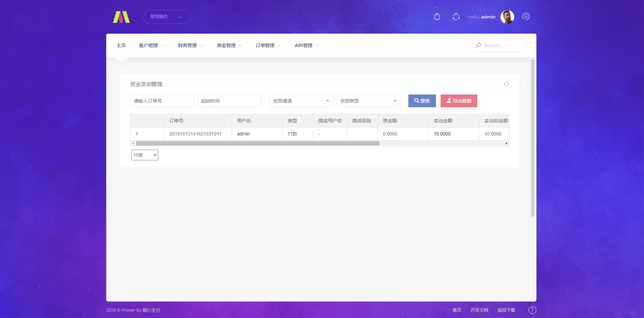644x318 pixels.
Task: Expand the 全部通道 channel dropdown
Action: (301, 101)
